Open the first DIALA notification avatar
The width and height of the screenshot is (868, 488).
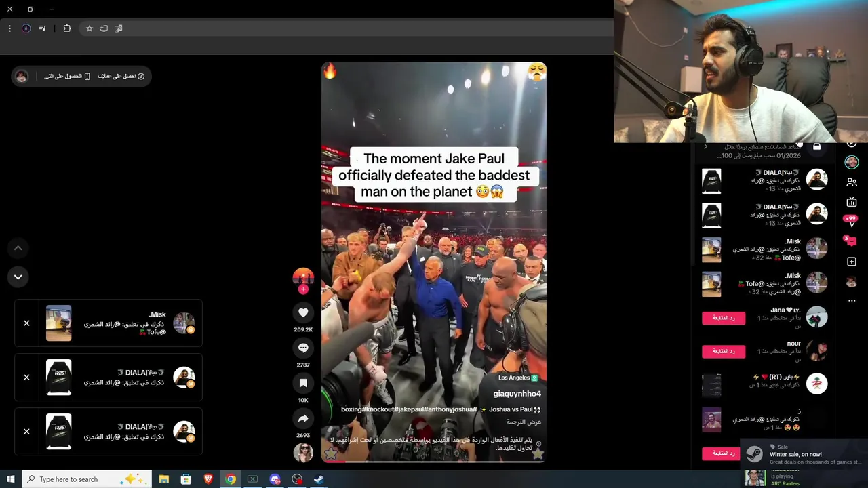(x=816, y=180)
